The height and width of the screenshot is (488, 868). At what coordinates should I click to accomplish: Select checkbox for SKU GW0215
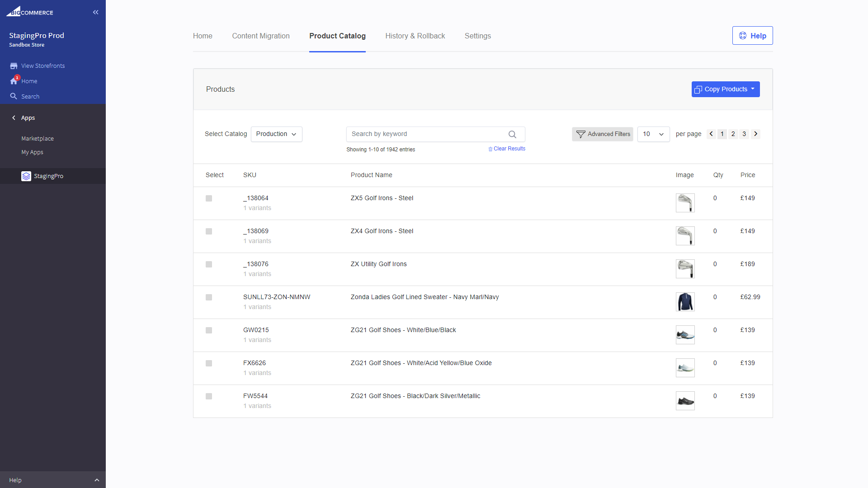coord(209,330)
